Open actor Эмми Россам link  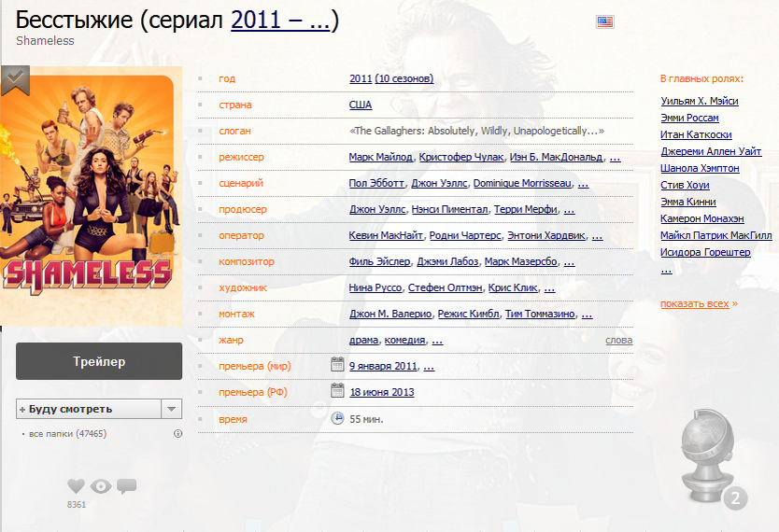click(689, 118)
